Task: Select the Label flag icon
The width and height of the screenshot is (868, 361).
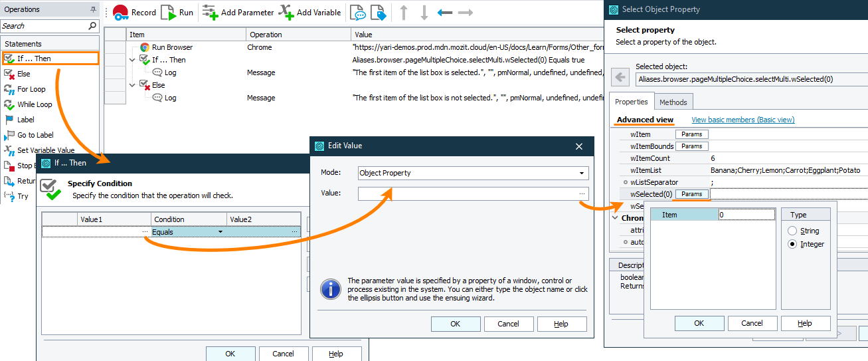Action: tap(9, 120)
